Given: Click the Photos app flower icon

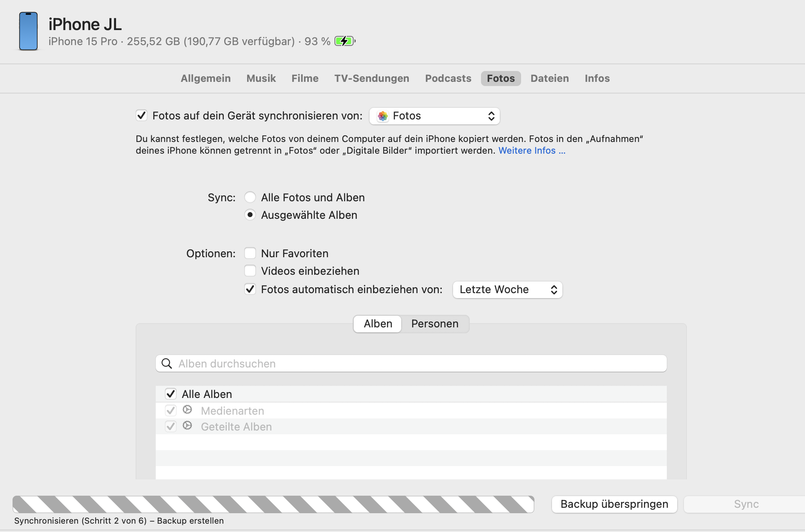Looking at the screenshot, I should [382, 116].
